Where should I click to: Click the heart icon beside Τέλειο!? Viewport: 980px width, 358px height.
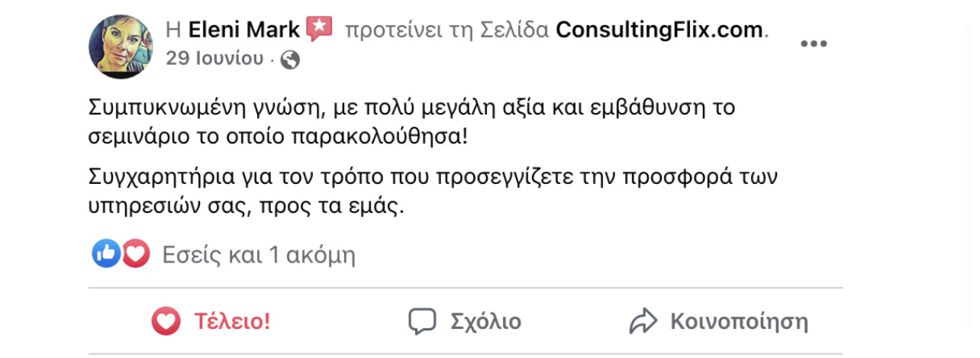(x=166, y=321)
